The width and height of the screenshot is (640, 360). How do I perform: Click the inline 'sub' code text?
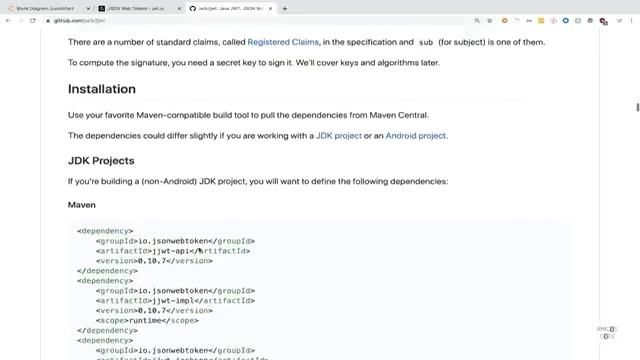(426, 42)
